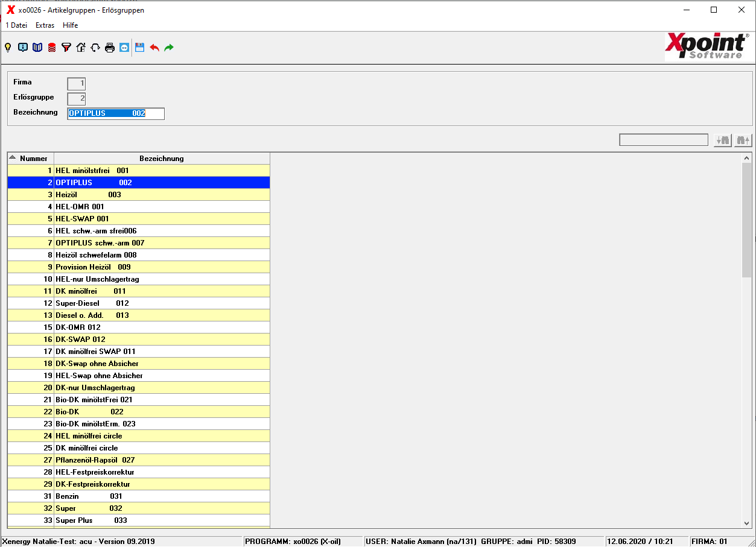
Task: Click the search-up binoculars button
Action: [743, 140]
